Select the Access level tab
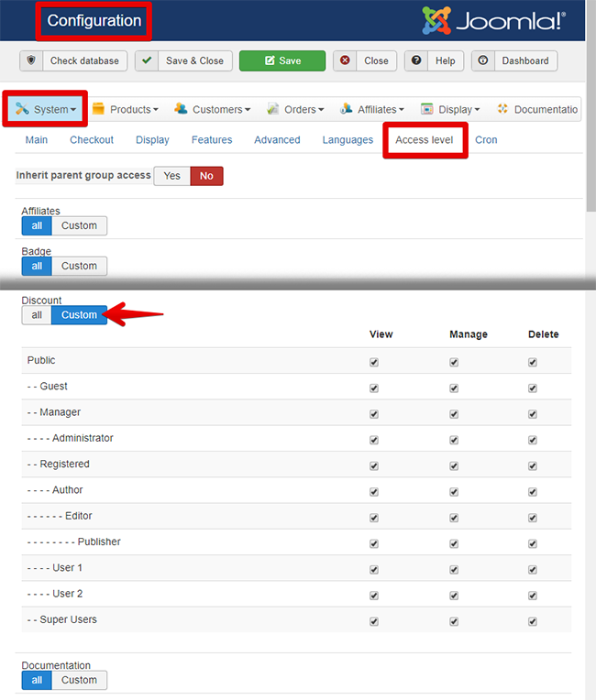 point(425,140)
